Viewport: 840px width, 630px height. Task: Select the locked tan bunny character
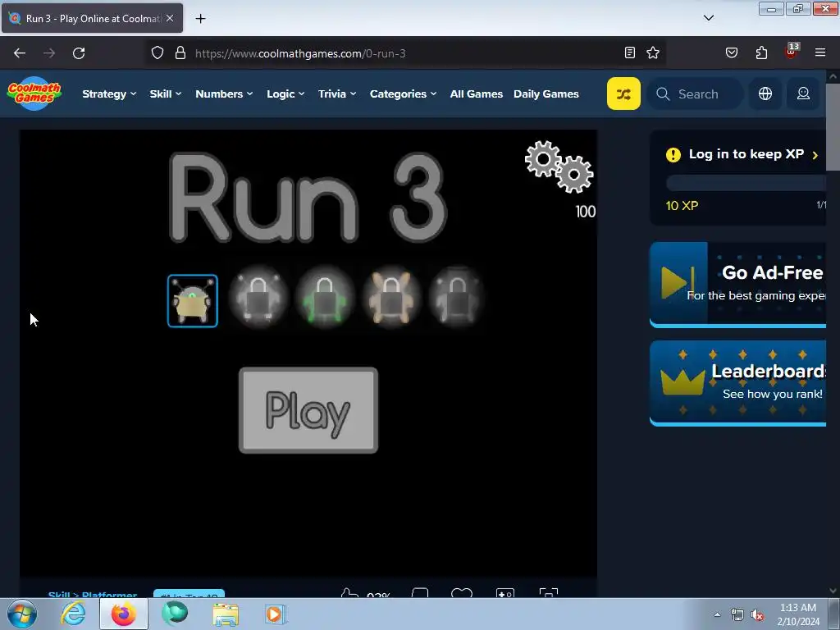click(391, 299)
